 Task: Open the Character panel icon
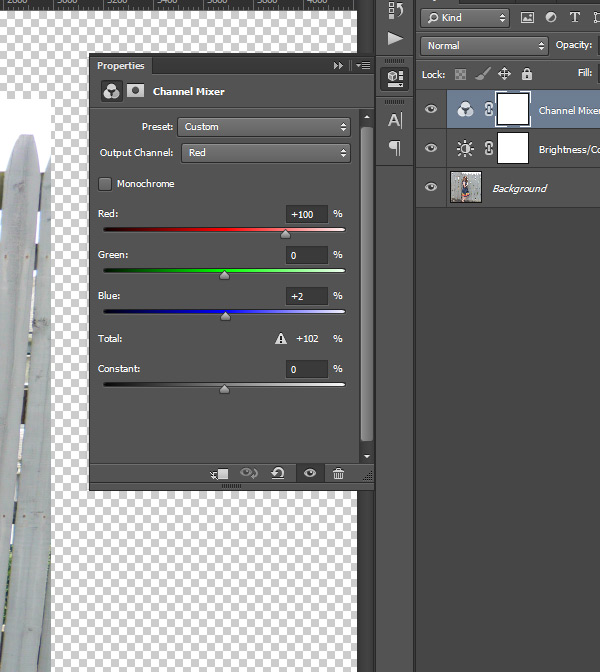point(395,121)
